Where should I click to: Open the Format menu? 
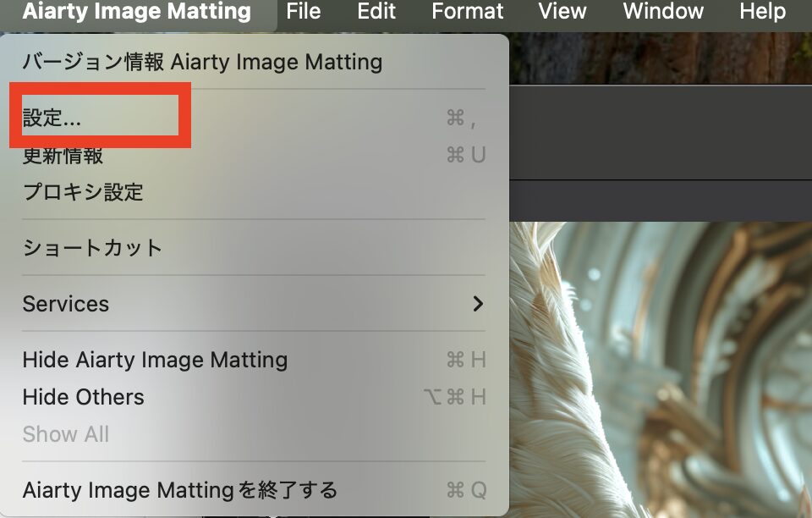click(x=468, y=11)
